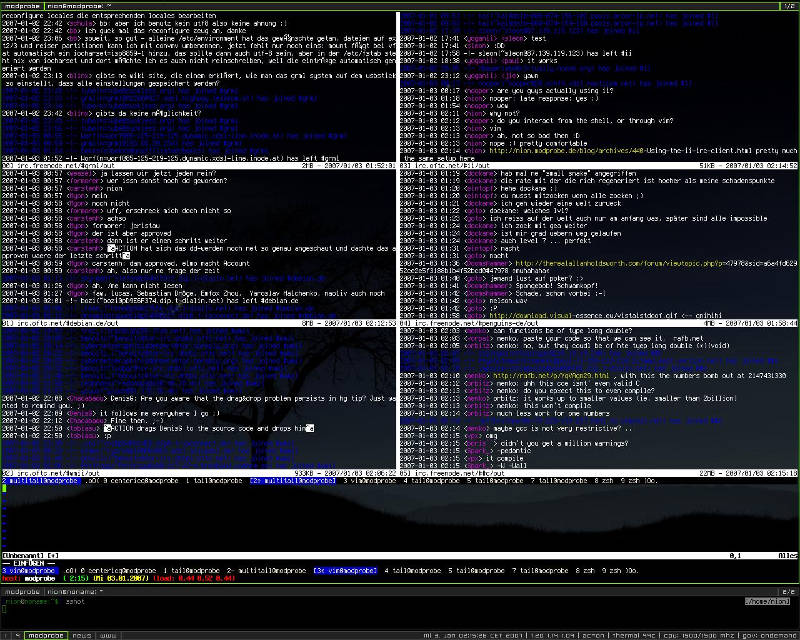Image resolution: width=800 pixels, height=640 pixels.
Task: Select highlighted '3* vim@modprobe' in the lower window list
Action: point(345,571)
